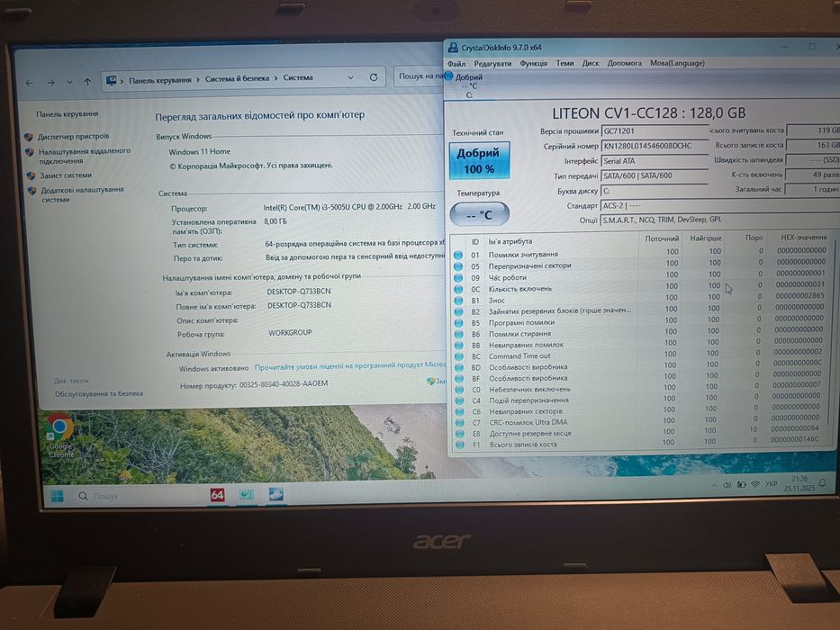Image resolution: width=840 pixels, height=630 pixels.
Task: Open the CrystalDiskInfo taskbar icon
Action: pos(275,494)
